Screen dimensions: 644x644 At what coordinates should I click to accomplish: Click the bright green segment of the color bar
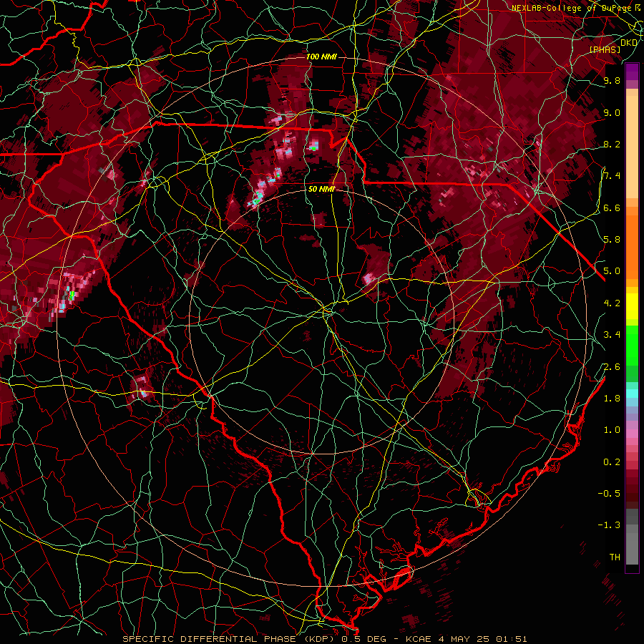coord(632,345)
